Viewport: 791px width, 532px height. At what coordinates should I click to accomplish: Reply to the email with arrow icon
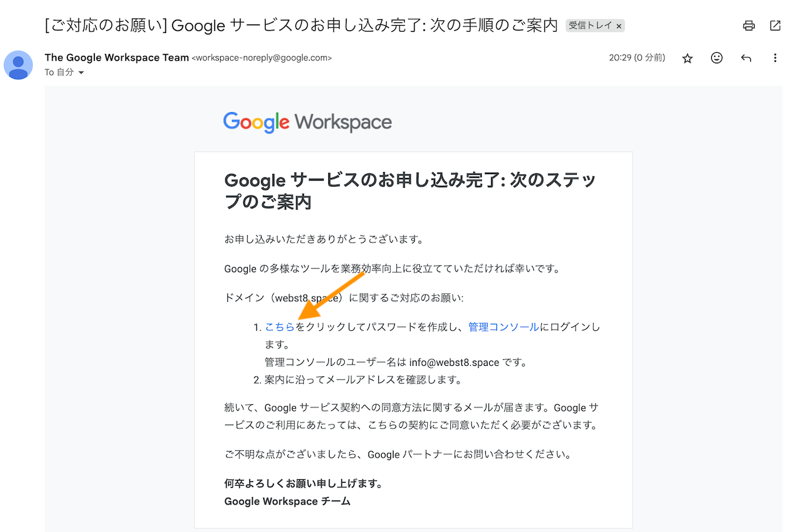pos(746,58)
